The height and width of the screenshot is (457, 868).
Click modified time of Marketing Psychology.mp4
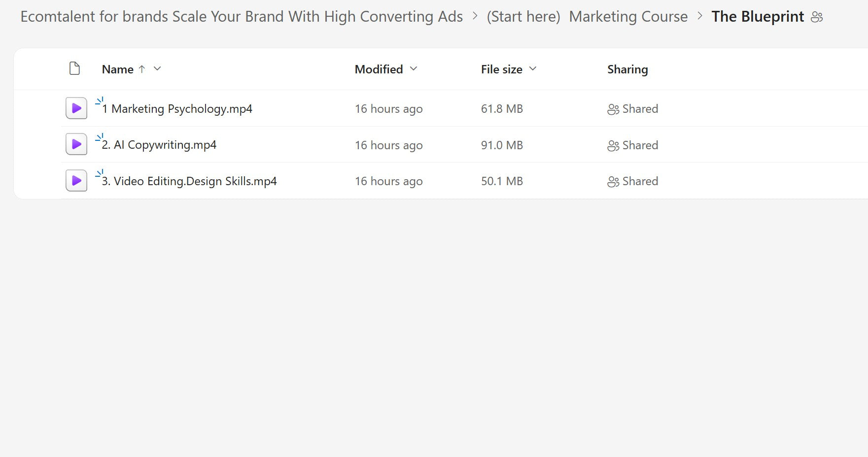click(388, 109)
